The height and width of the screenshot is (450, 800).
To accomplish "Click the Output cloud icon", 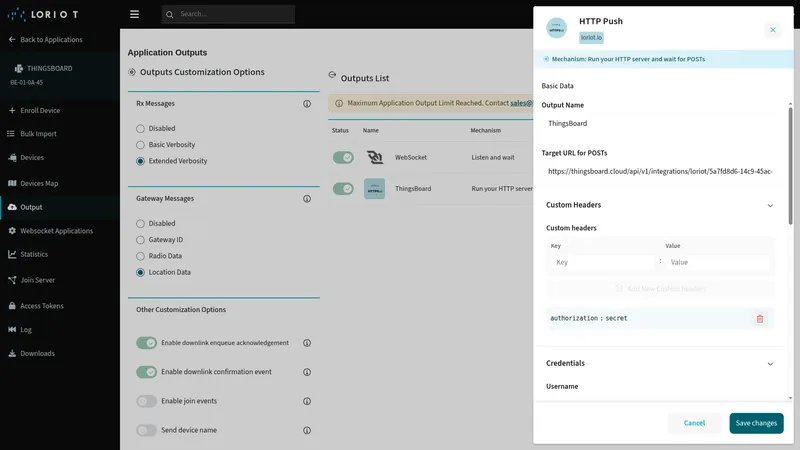I will click(x=12, y=207).
